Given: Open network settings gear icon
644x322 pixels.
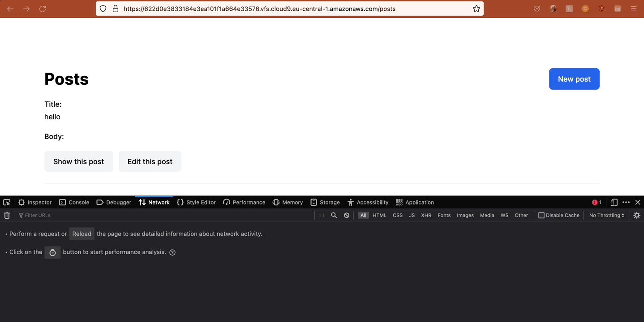Looking at the screenshot, I should pyautogui.click(x=637, y=215).
